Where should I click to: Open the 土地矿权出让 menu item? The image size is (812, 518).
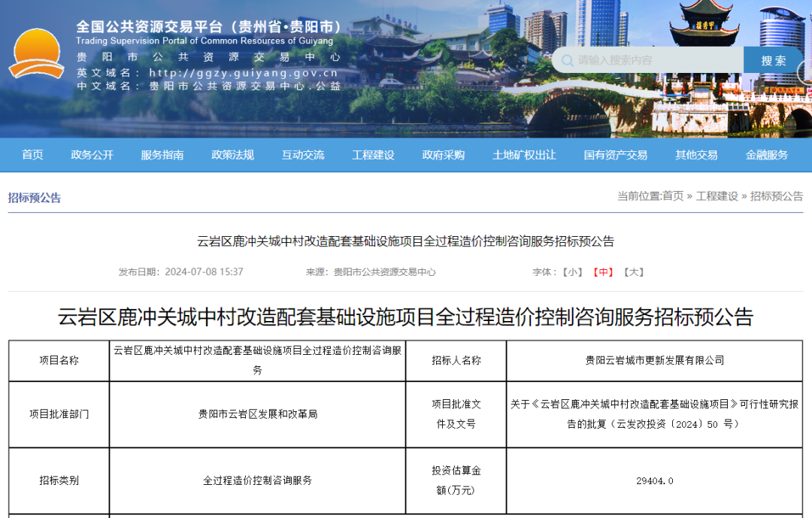[524, 155]
